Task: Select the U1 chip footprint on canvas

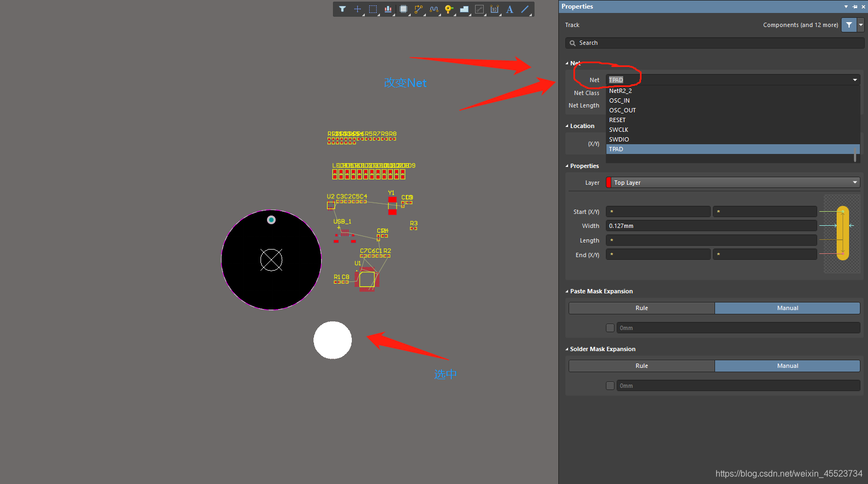Action: pyautogui.click(x=367, y=279)
